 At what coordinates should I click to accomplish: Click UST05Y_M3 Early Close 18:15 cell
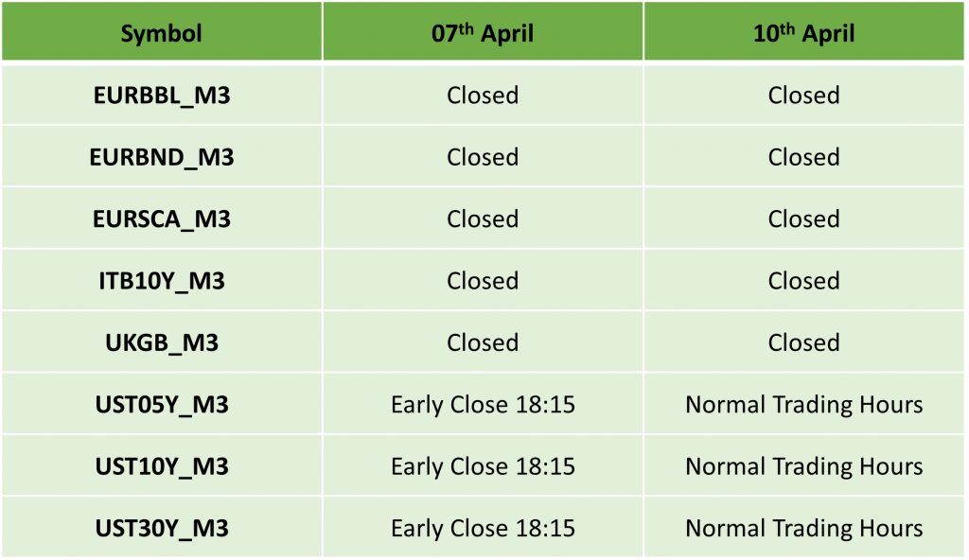tap(483, 404)
